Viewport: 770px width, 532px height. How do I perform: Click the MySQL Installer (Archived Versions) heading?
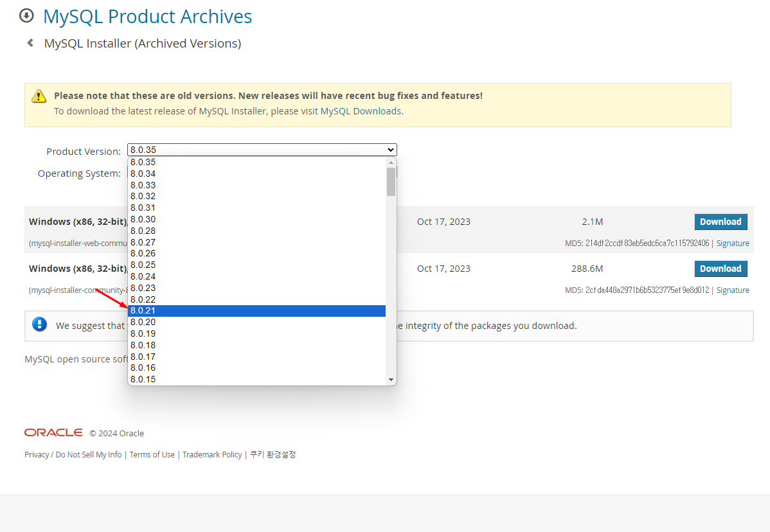pyautogui.click(x=143, y=44)
